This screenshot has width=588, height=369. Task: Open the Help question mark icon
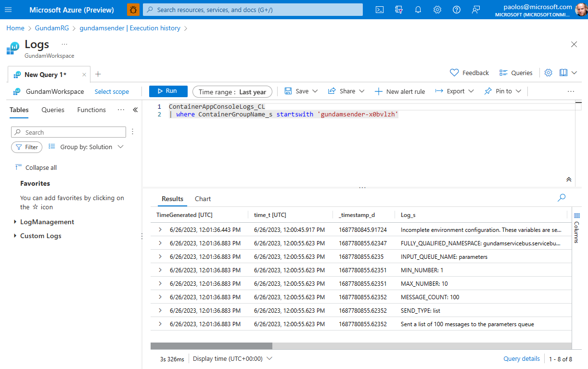457,10
